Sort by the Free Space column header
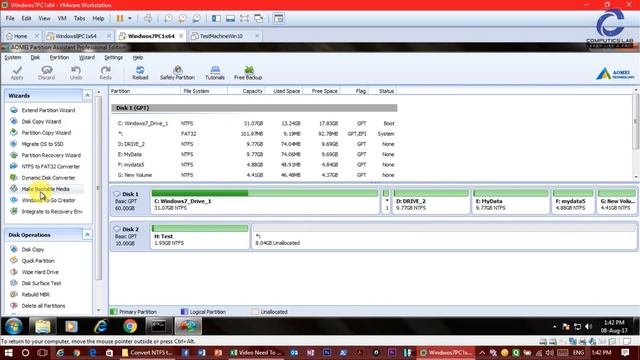 324,91
